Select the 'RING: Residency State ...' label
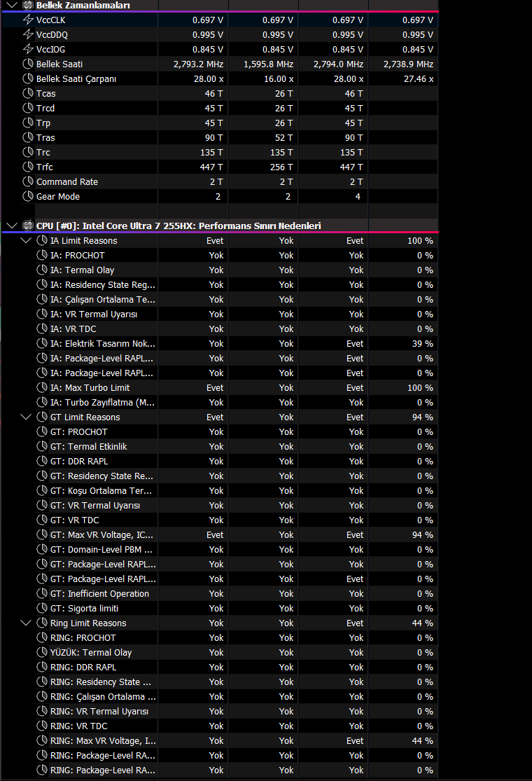The height and width of the screenshot is (781, 532). [x=101, y=682]
